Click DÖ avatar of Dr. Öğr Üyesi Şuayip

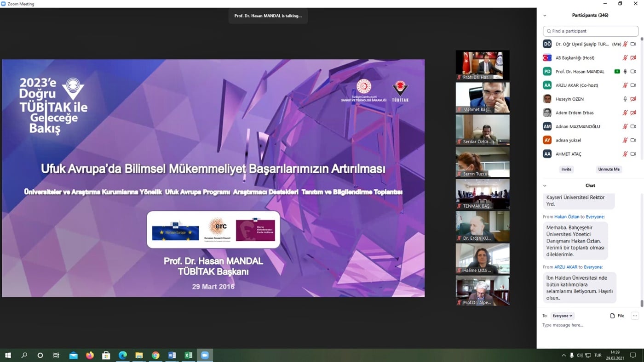547,44
